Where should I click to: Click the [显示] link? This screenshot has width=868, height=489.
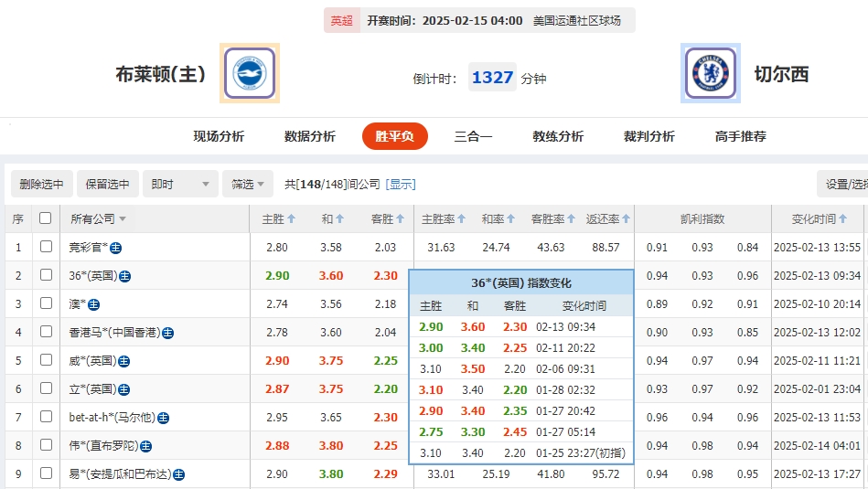tap(401, 185)
